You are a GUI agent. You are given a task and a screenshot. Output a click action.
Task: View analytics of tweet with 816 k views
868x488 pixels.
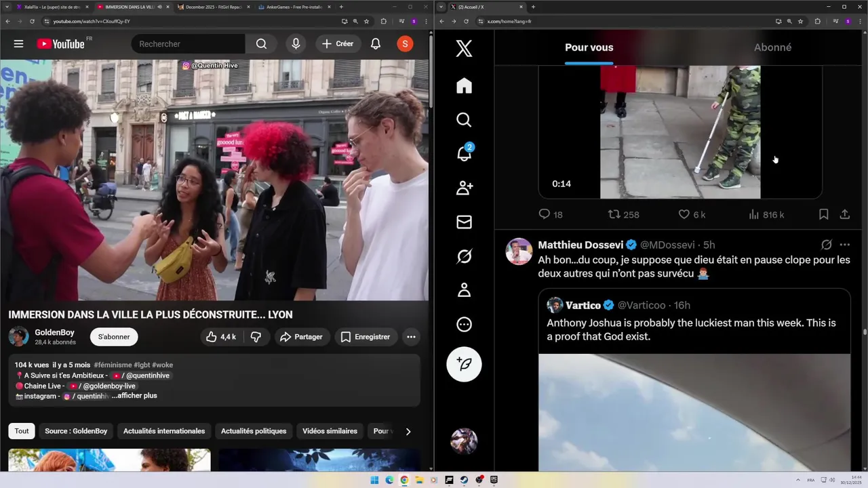click(x=766, y=214)
